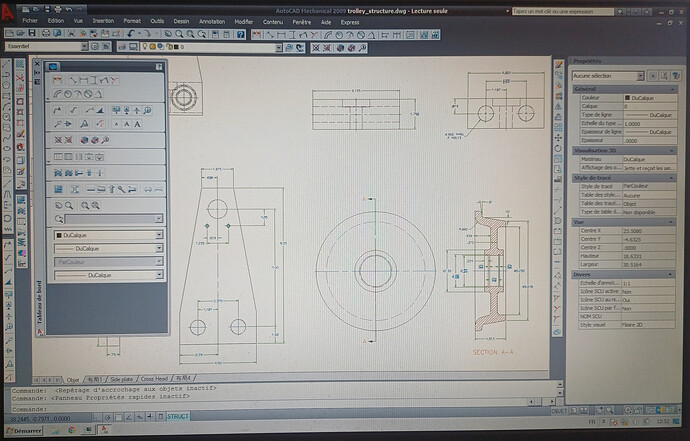
Task: Click the blue dashboard control panel tab icon
Action: pyautogui.click(x=53, y=66)
